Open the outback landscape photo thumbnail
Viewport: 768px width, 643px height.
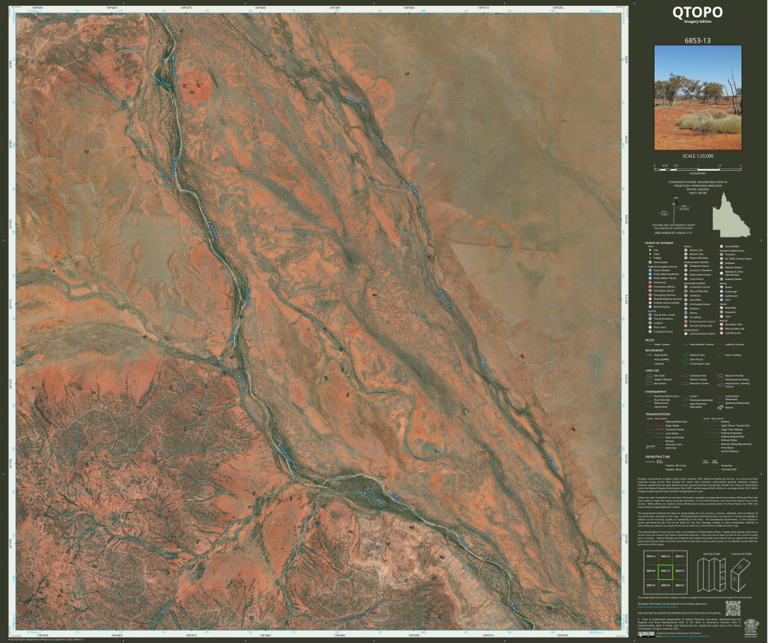[698, 98]
